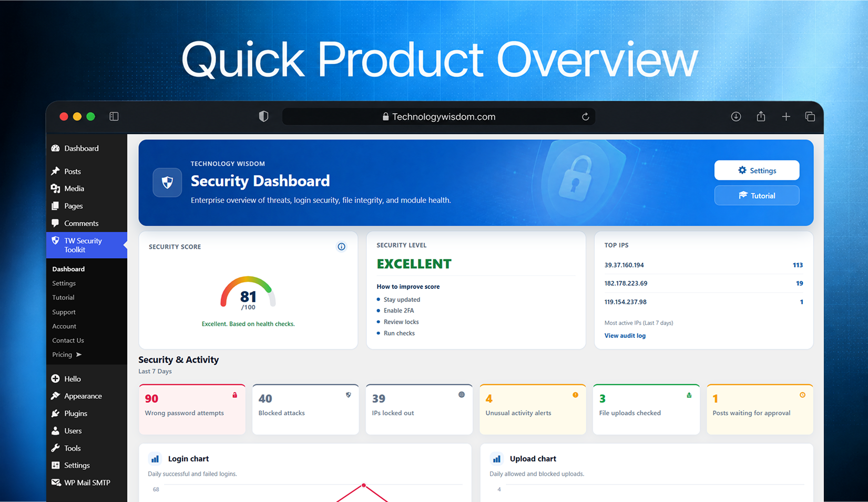Open Plugins in the sidebar
Screen dimensions: 868x502
pos(87,414)
